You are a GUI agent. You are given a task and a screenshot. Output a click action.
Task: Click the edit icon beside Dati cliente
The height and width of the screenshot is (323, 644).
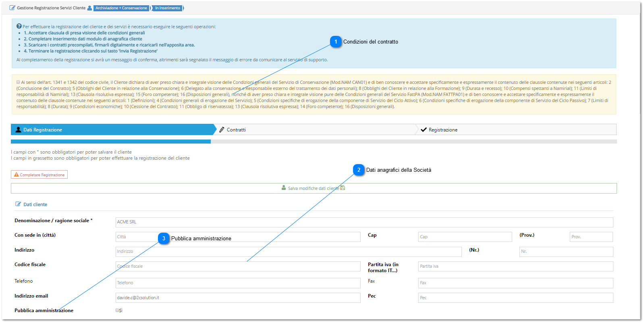coord(18,204)
